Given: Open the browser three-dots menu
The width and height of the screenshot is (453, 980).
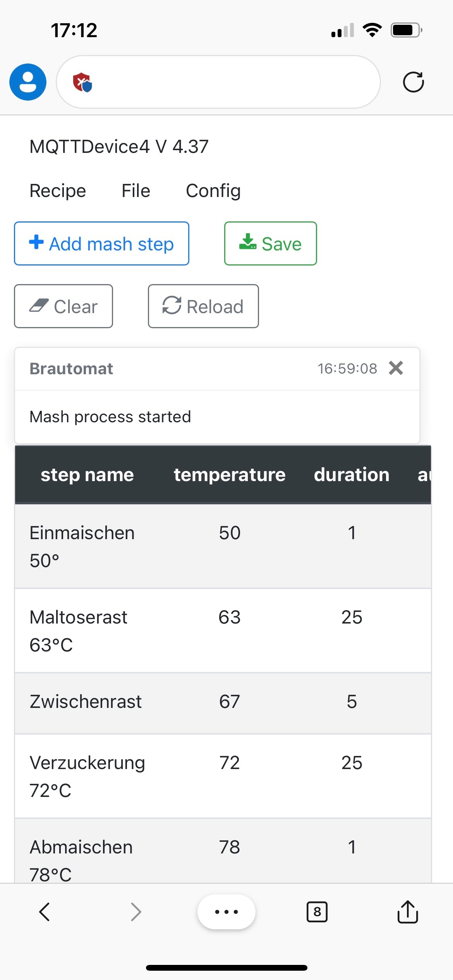Looking at the screenshot, I should pos(226,911).
